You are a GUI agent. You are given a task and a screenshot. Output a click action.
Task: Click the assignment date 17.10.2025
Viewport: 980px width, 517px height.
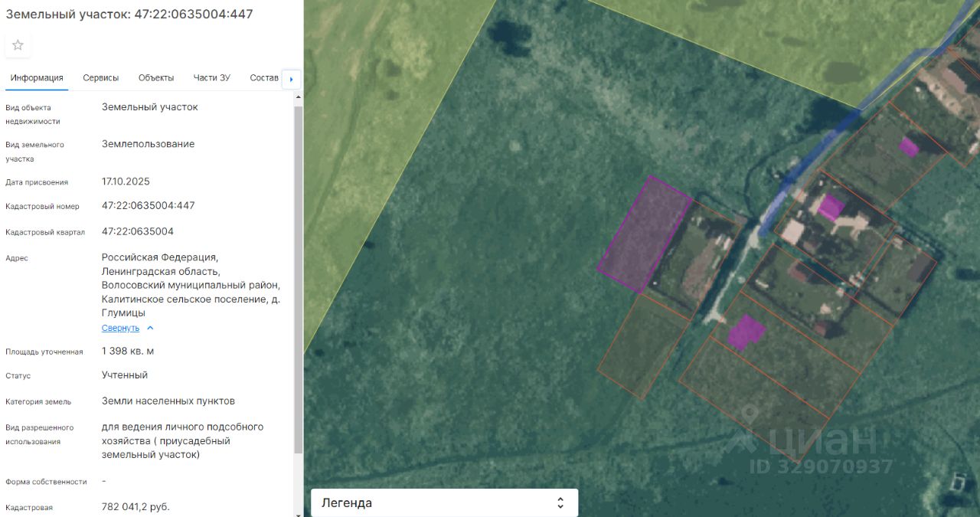pyautogui.click(x=126, y=182)
